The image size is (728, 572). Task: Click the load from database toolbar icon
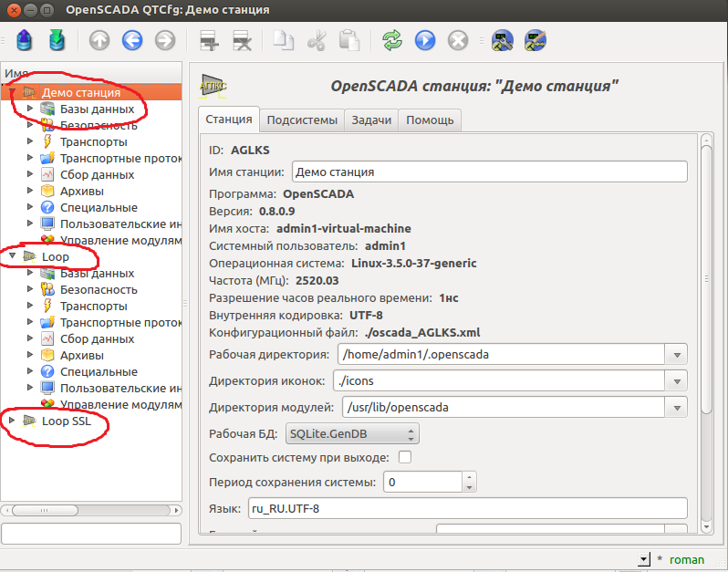[x=25, y=41]
